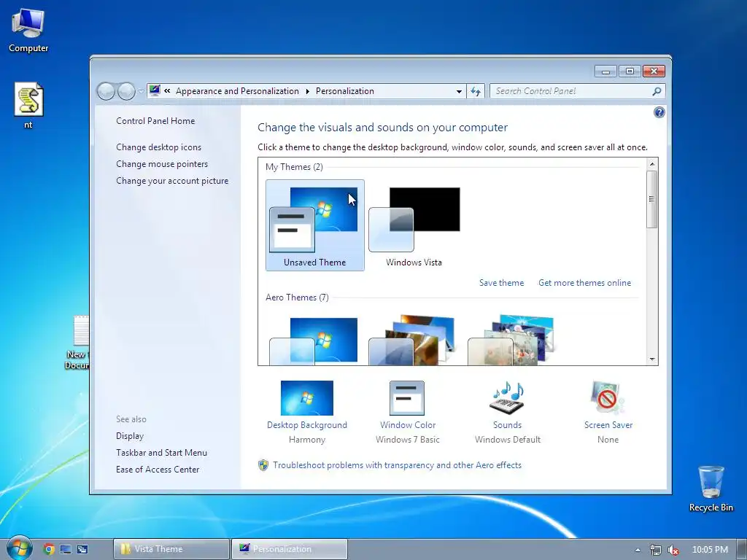Screen dimensions: 747x560
Task: Select the 'nt' script file on desktop
Action: coord(28,105)
